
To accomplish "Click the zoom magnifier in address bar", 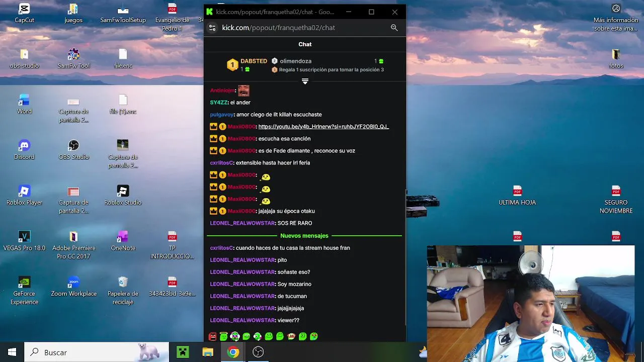I will pos(394,28).
